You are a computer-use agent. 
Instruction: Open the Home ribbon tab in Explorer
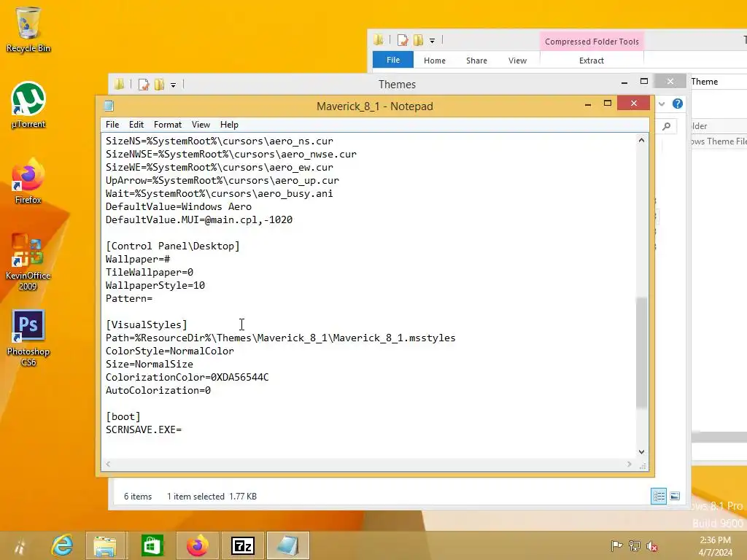435,61
